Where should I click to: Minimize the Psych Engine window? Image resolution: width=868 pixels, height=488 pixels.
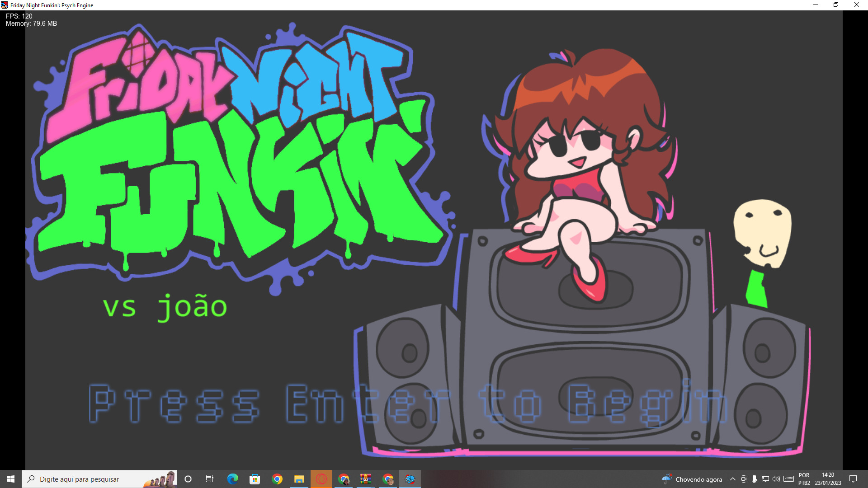pyautogui.click(x=815, y=5)
